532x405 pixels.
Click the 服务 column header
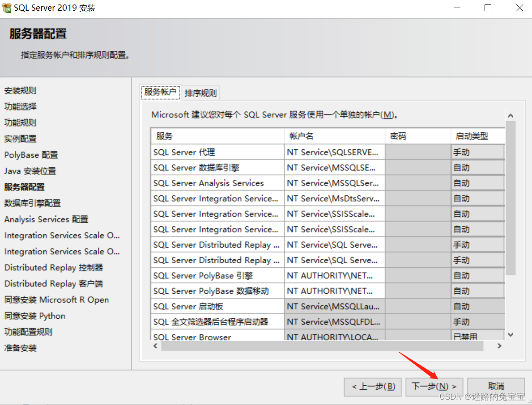pos(217,136)
